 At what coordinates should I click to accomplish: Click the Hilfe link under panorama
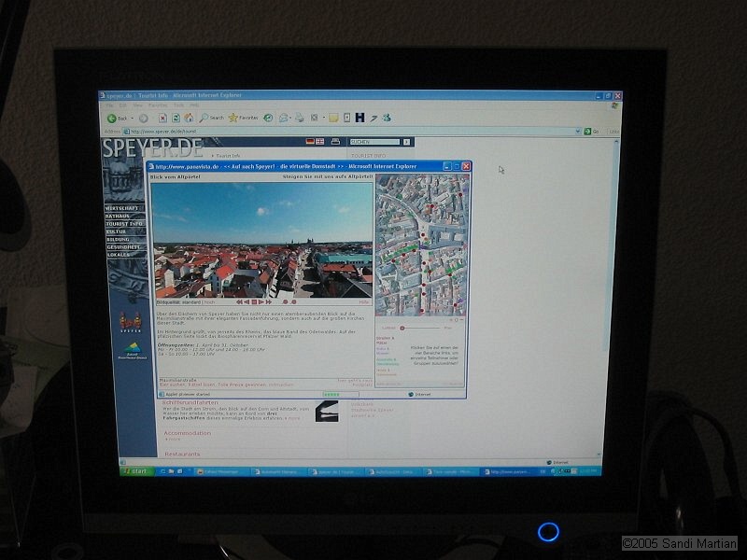pyautogui.click(x=364, y=301)
